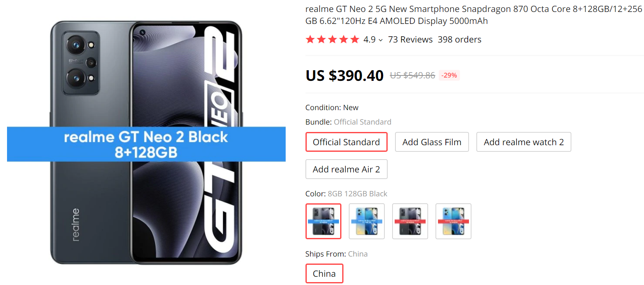644x285 pixels.
Task: Select the Add realme watch 2 bundle
Action: (523, 142)
